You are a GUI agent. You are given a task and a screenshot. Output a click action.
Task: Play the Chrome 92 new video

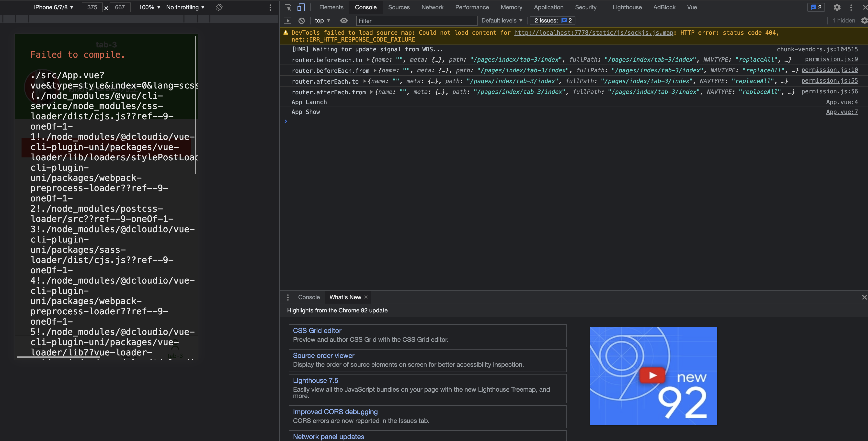pyautogui.click(x=653, y=375)
